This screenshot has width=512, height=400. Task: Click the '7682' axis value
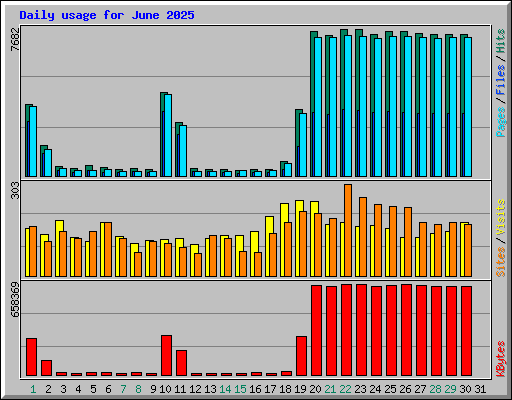[x=16, y=39]
